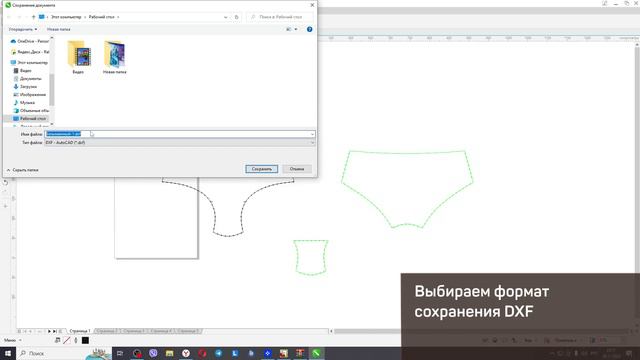
Task: Collapse folders using the Hide folders link
Action: click(23, 170)
